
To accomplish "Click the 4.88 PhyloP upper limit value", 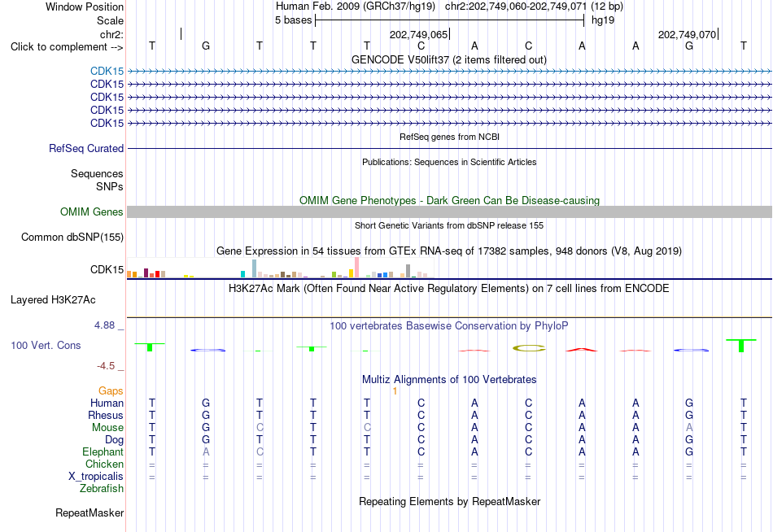I will [104, 325].
